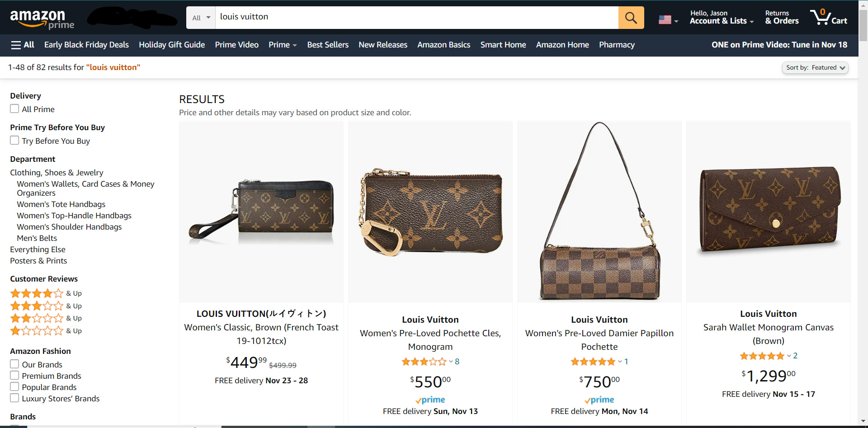Tick the Luxury Stores' Brands checkbox

pyautogui.click(x=14, y=398)
